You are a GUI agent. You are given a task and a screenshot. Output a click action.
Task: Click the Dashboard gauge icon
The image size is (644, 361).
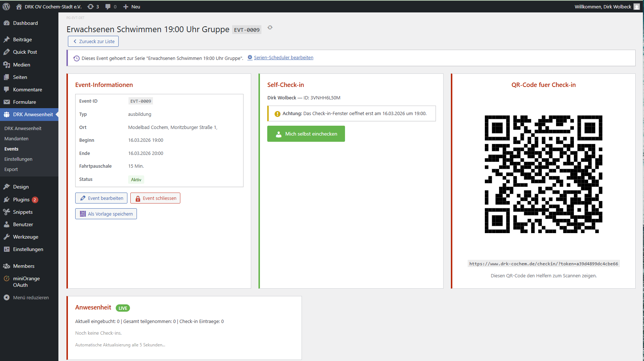click(x=7, y=23)
